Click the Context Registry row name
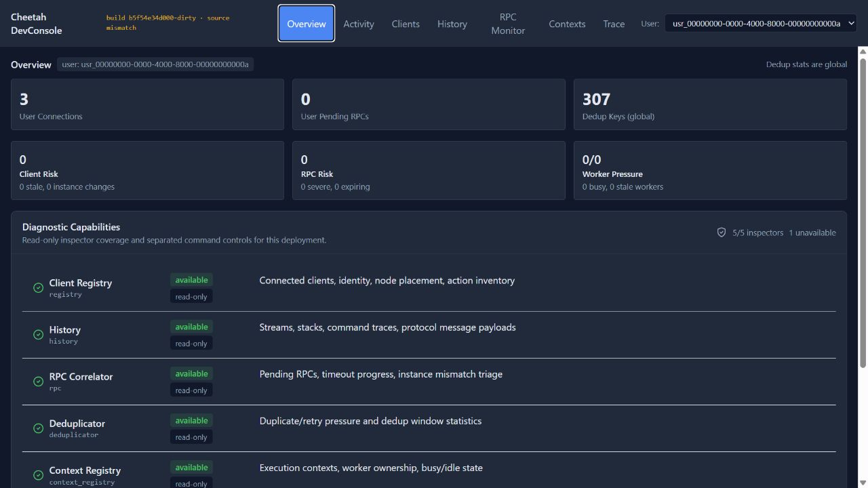Viewport: 868px width, 488px height. click(x=85, y=470)
